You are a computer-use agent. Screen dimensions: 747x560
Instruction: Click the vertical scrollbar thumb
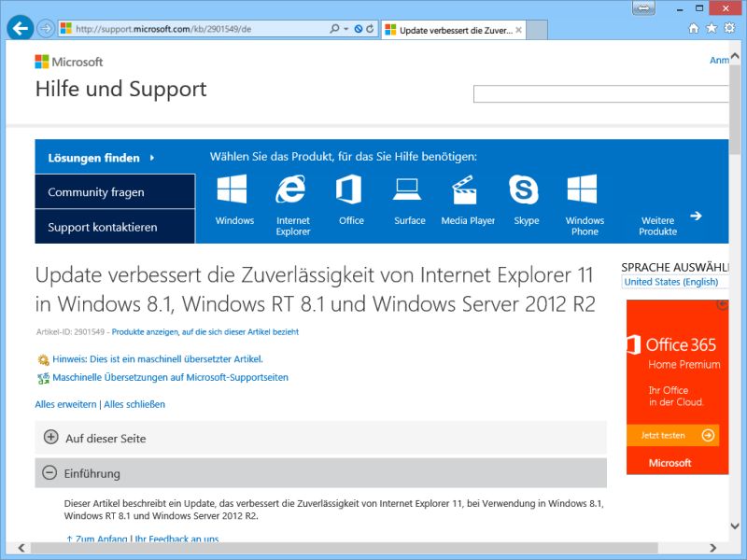click(x=735, y=109)
